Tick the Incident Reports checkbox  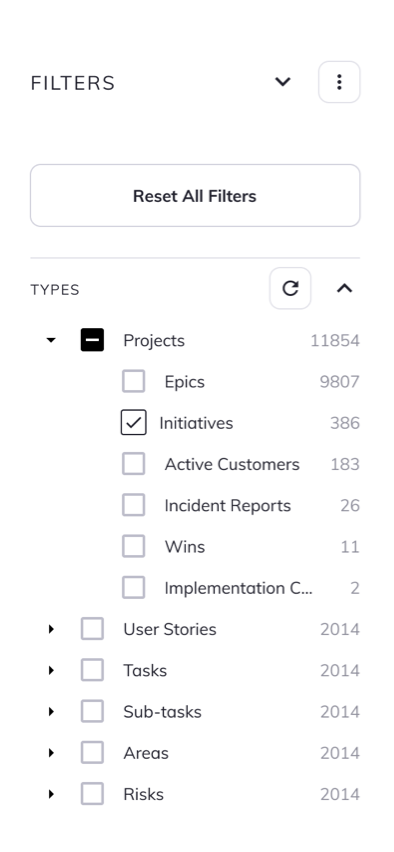pyautogui.click(x=134, y=505)
